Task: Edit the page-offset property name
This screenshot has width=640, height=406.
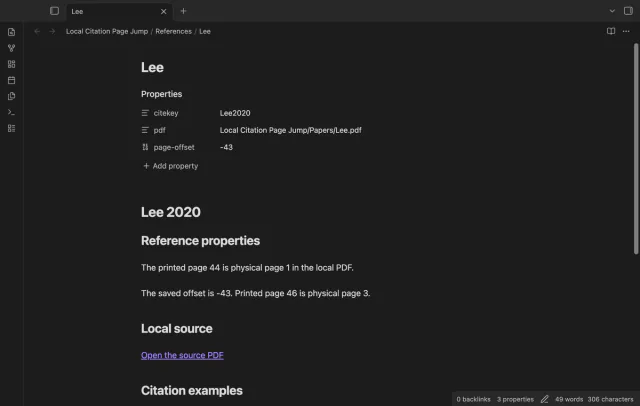Action: [x=174, y=147]
